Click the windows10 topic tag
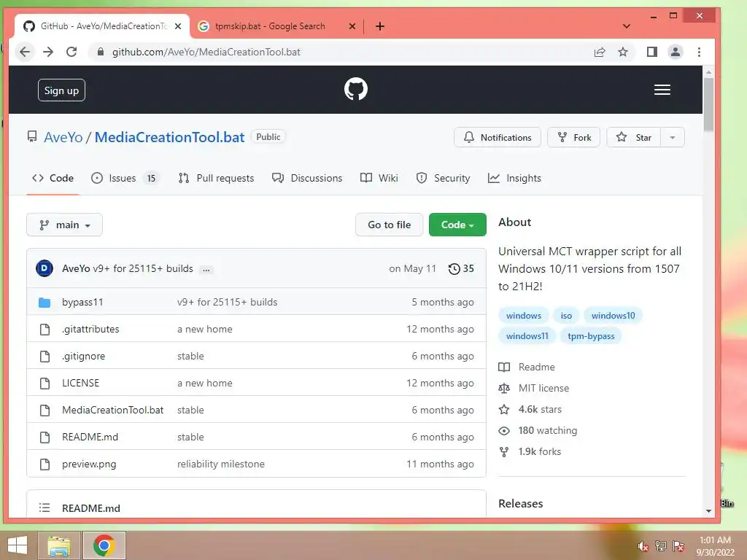The height and width of the screenshot is (560, 747). click(613, 316)
